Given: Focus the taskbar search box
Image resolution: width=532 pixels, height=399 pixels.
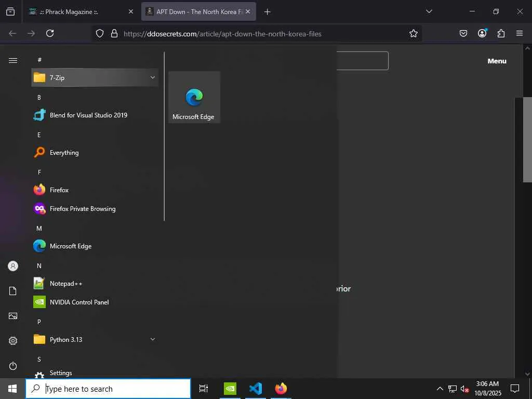Looking at the screenshot, I should click(x=108, y=389).
